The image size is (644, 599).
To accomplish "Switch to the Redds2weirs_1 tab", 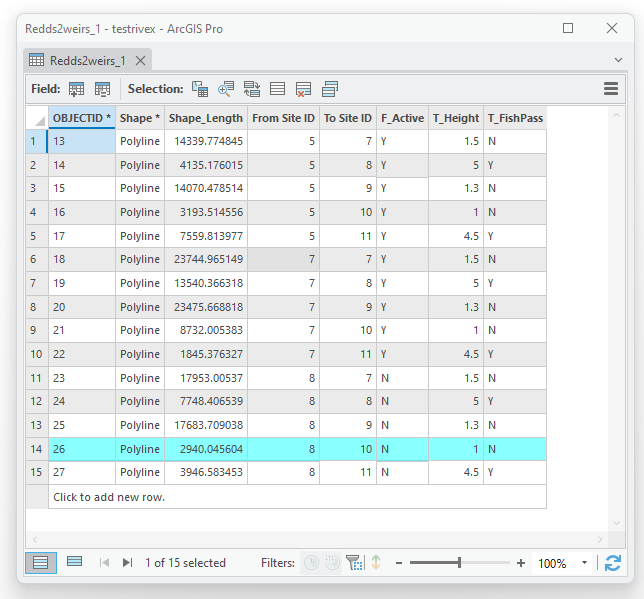I will [87, 61].
